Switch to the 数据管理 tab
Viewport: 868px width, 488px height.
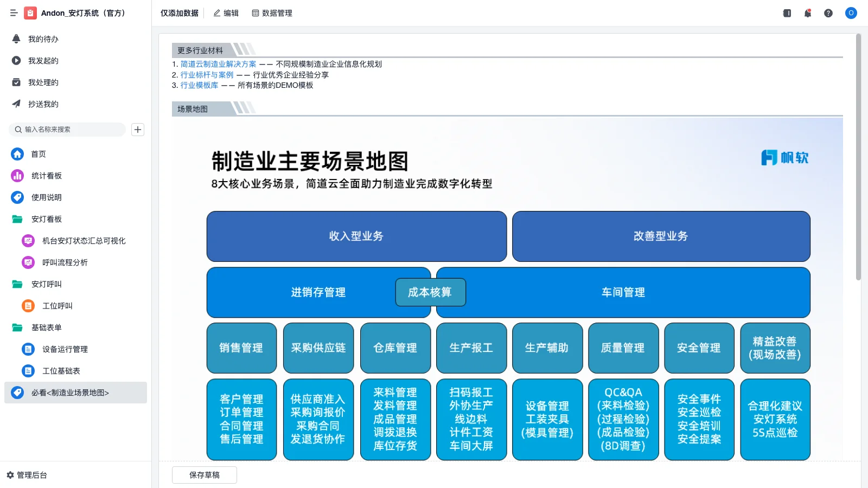(x=272, y=13)
